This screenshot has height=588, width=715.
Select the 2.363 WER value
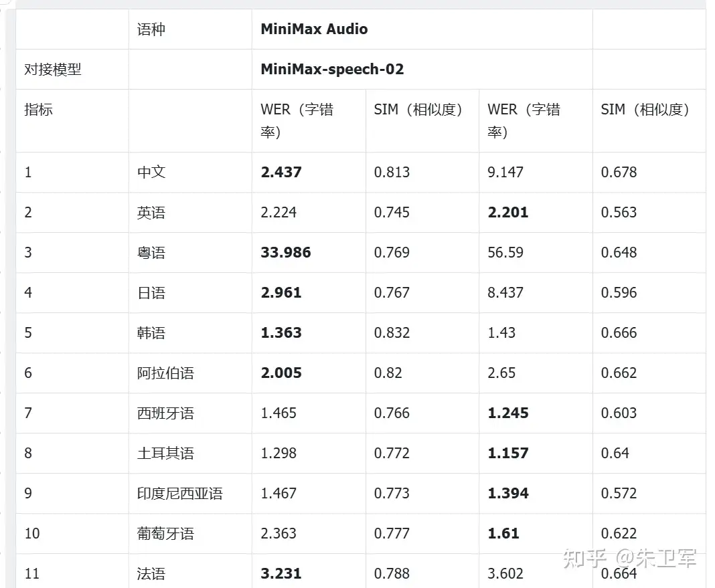[278, 533]
